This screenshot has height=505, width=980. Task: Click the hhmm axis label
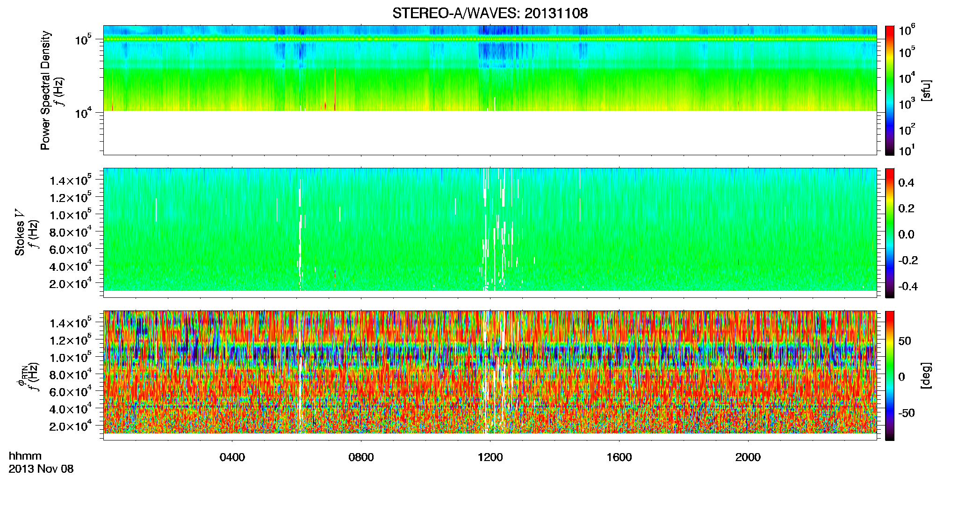tap(25, 456)
